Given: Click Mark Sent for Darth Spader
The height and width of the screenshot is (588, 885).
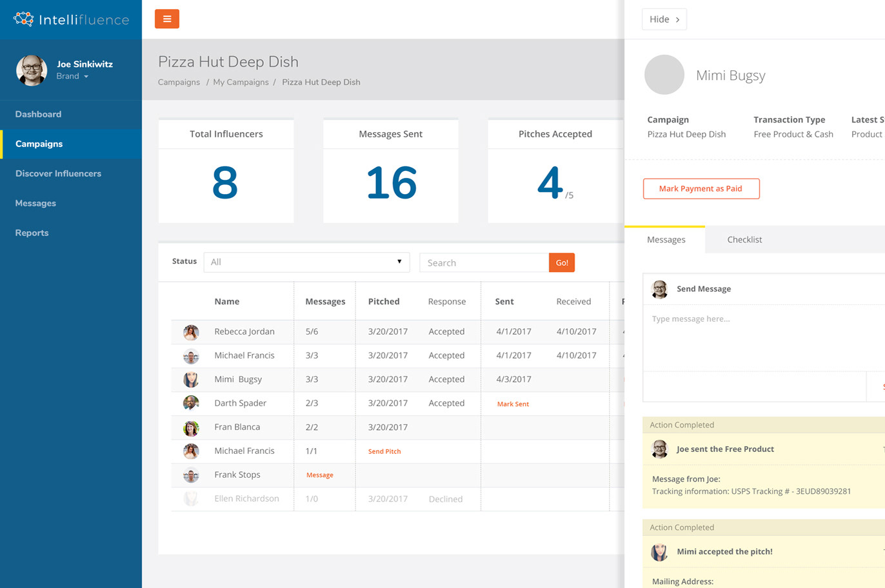Looking at the screenshot, I should (513, 404).
